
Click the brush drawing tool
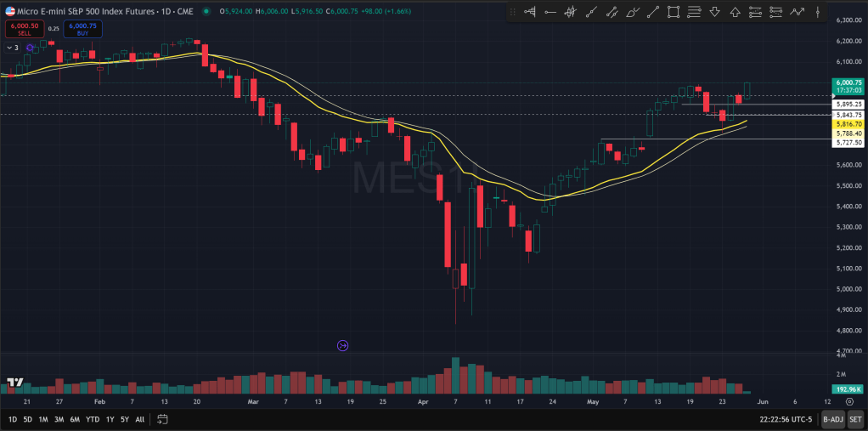click(x=633, y=12)
